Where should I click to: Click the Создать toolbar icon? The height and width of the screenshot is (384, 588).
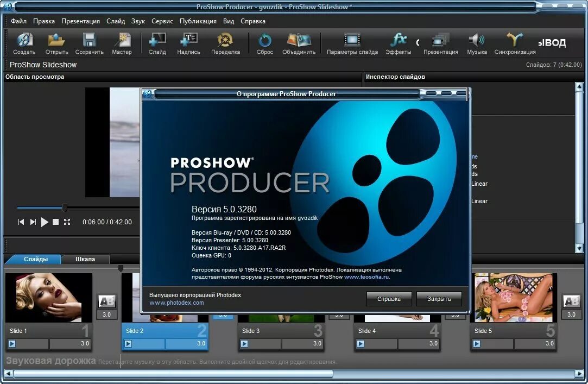[24, 43]
